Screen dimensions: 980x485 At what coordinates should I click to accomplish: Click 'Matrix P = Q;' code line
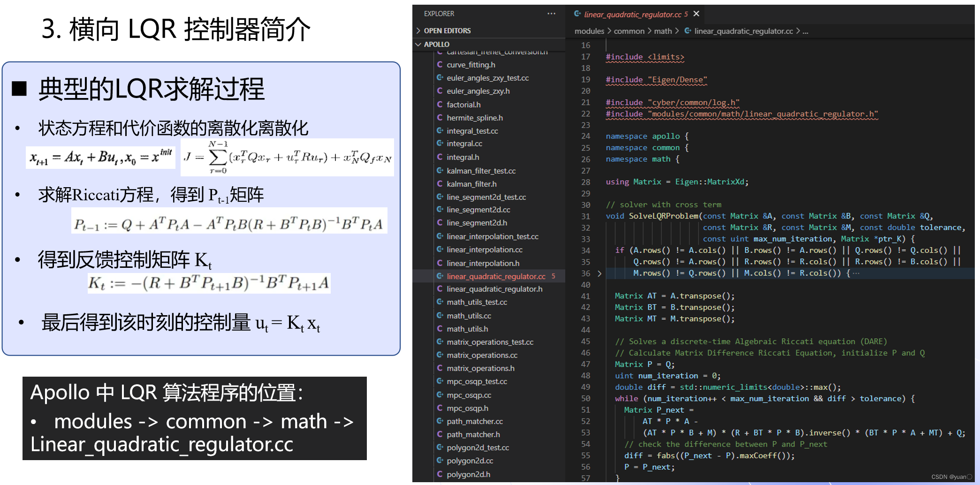pos(645,364)
